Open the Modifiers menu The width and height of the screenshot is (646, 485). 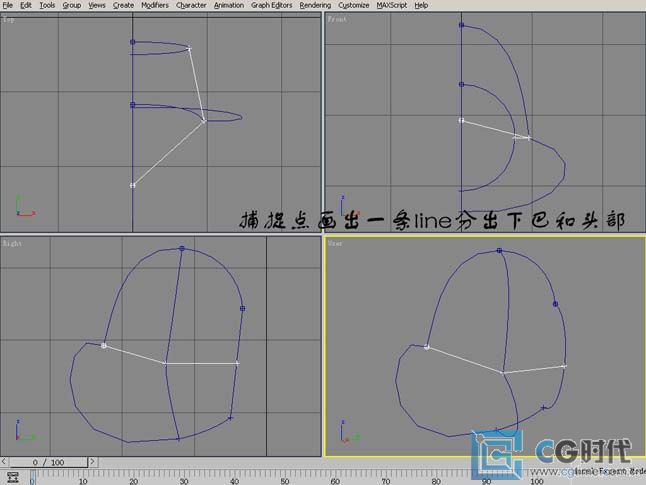pyautogui.click(x=155, y=5)
